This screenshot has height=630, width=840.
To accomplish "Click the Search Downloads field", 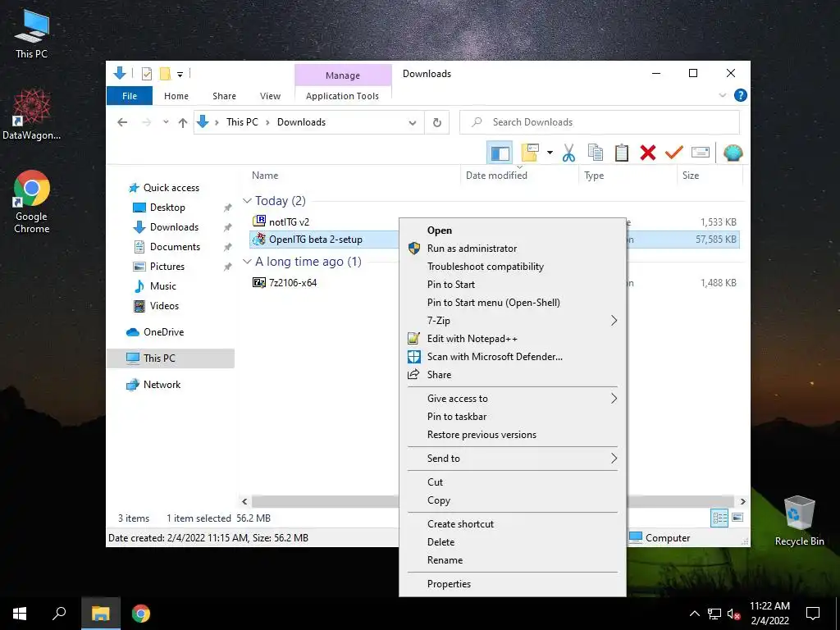I will coord(600,122).
